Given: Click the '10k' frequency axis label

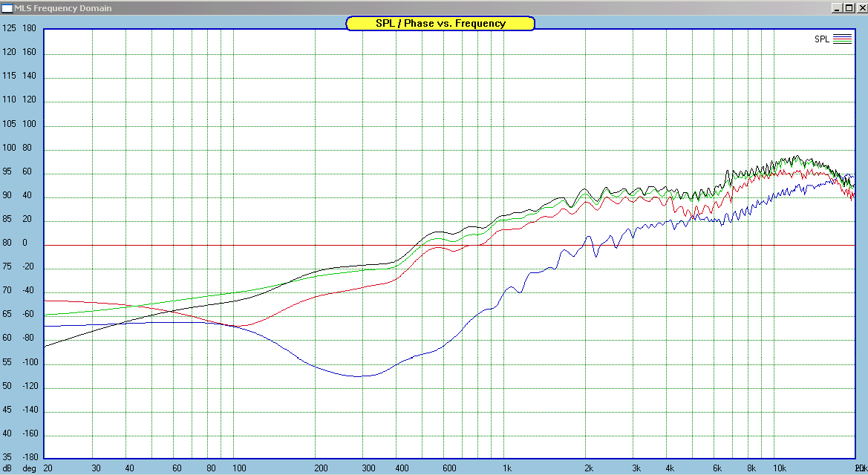Looking at the screenshot, I should point(780,468).
